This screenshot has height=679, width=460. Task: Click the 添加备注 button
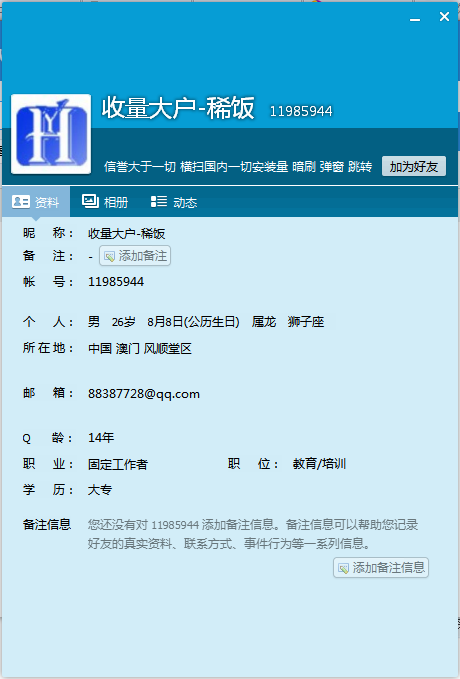point(135,256)
